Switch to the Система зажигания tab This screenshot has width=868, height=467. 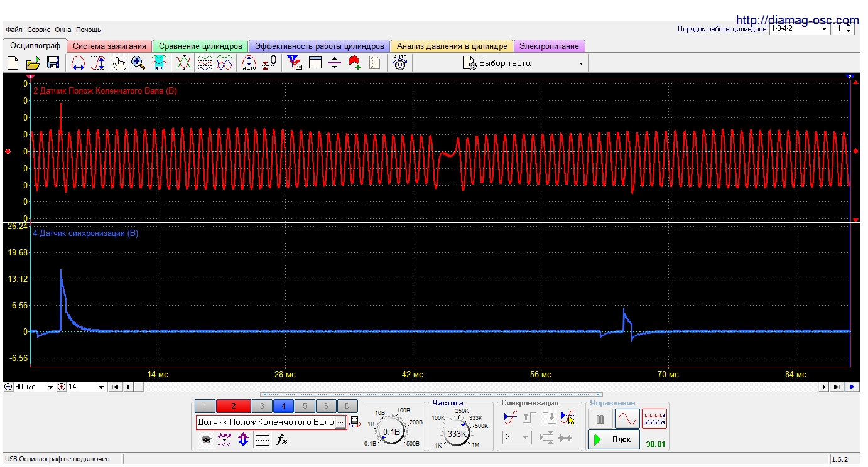pos(109,46)
